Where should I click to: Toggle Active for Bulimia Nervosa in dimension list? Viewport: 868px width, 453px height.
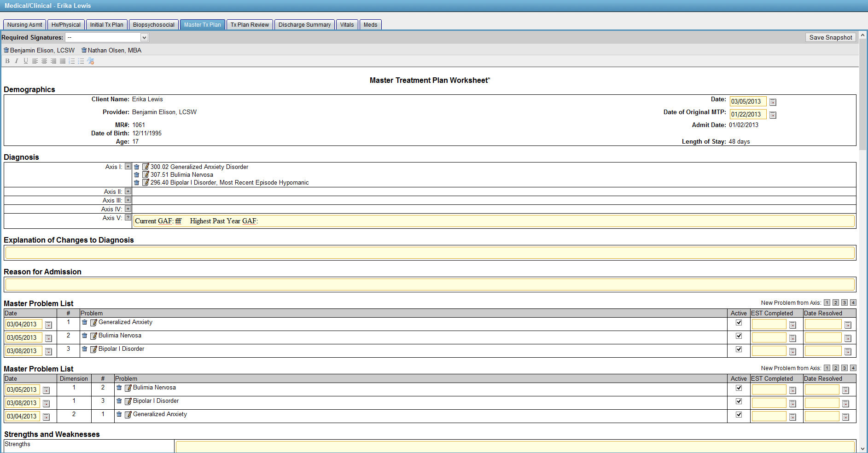click(x=739, y=388)
